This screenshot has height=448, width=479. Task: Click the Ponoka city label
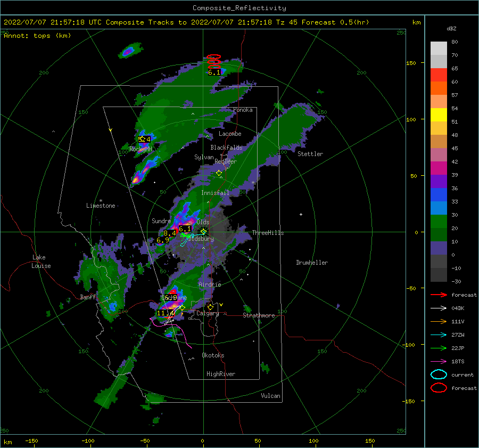pyautogui.click(x=243, y=110)
